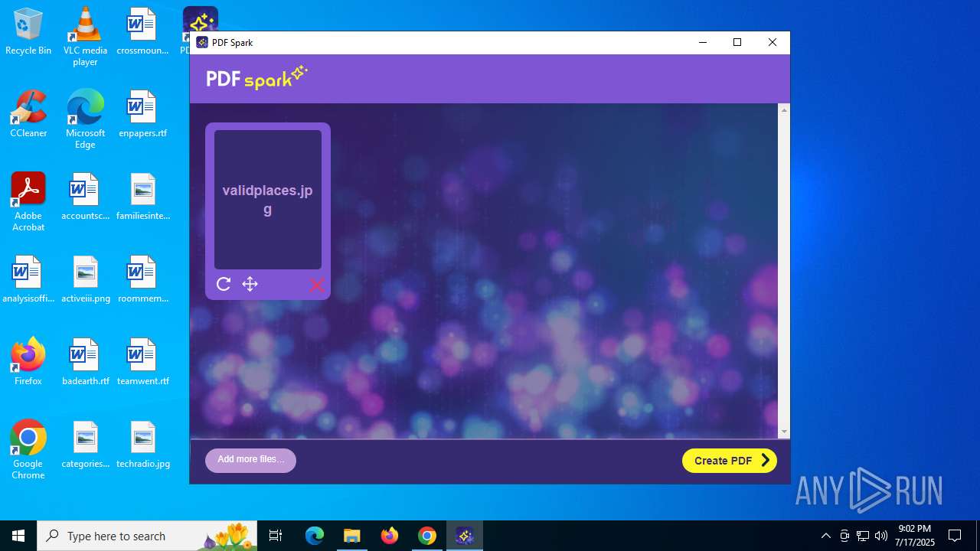The height and width of the screenshot is (551, 980).
Task: Open Edge from the taskbar
Action: pos(315,536)
